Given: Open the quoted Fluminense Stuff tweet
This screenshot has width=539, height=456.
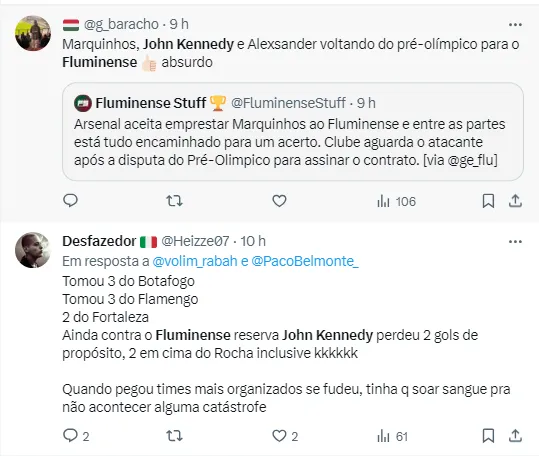Looking at the screenshot, I should point(293,132).
